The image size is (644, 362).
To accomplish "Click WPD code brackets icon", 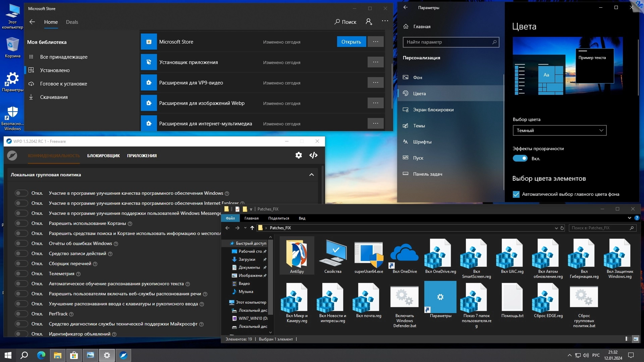I will (313, 155).
